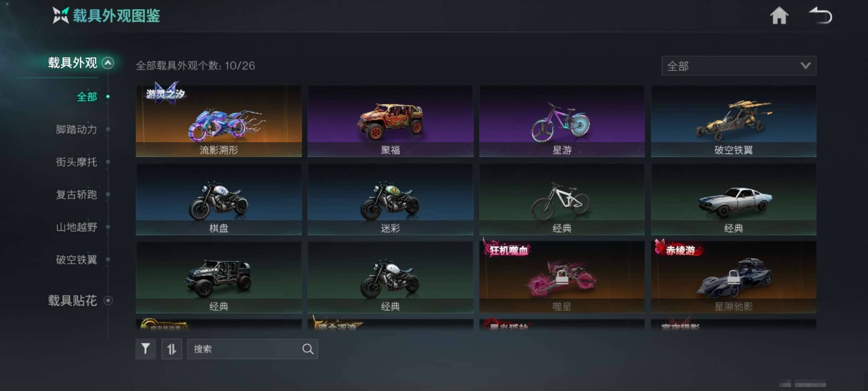The height and width of the screenshot is (391, 868).
Task: Click the 搜索 search input field
Action: click(x=252, y=349)
